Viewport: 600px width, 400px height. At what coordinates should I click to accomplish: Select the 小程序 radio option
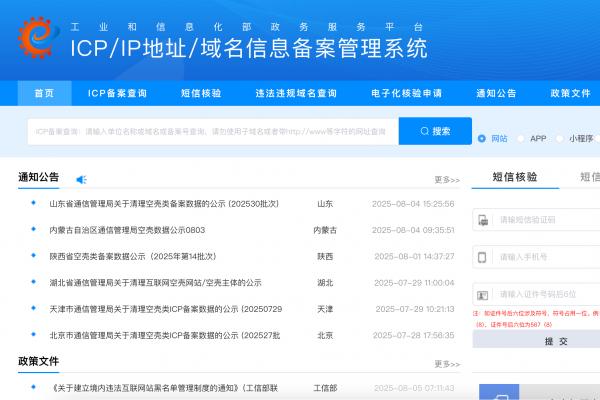coord(560,139)
